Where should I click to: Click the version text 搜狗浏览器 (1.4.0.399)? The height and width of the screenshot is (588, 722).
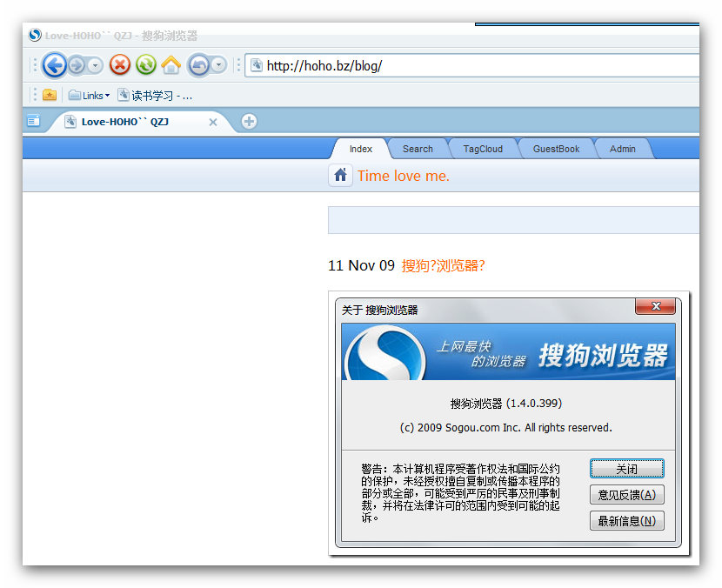(x=506, y=404)
